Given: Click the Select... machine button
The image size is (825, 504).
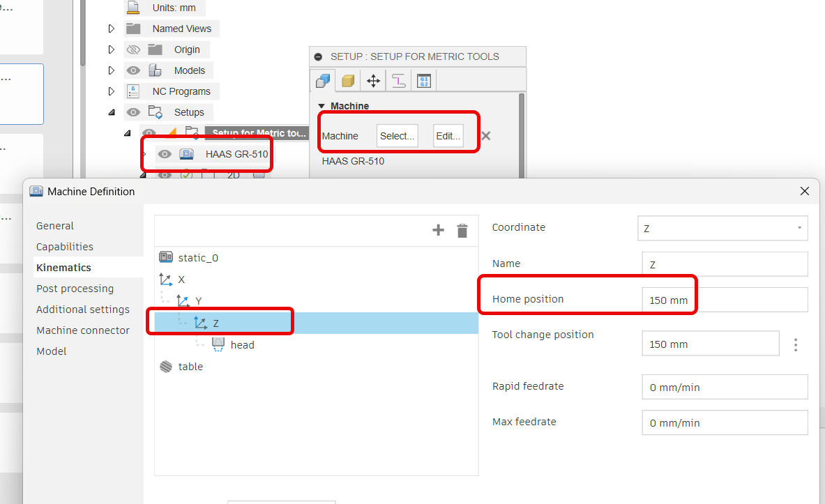Looking at the screenshot, I should point(398,136).
